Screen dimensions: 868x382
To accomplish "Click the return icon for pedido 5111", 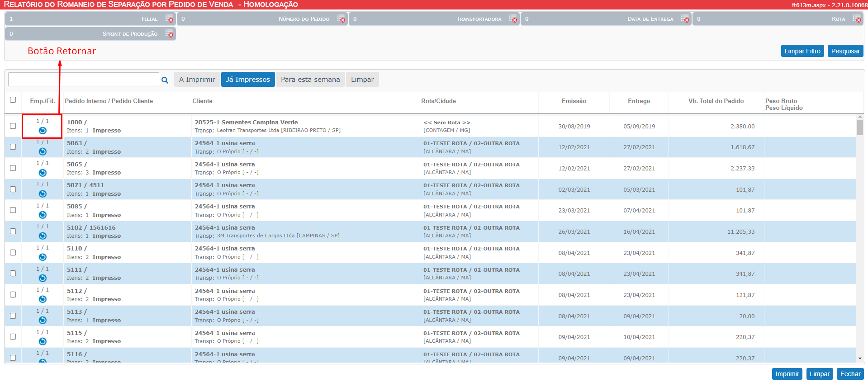I will click(x=43, y=278).
